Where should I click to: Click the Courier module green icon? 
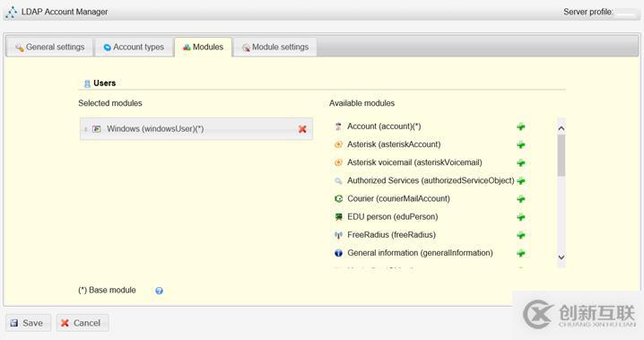[x=338, y=199]
